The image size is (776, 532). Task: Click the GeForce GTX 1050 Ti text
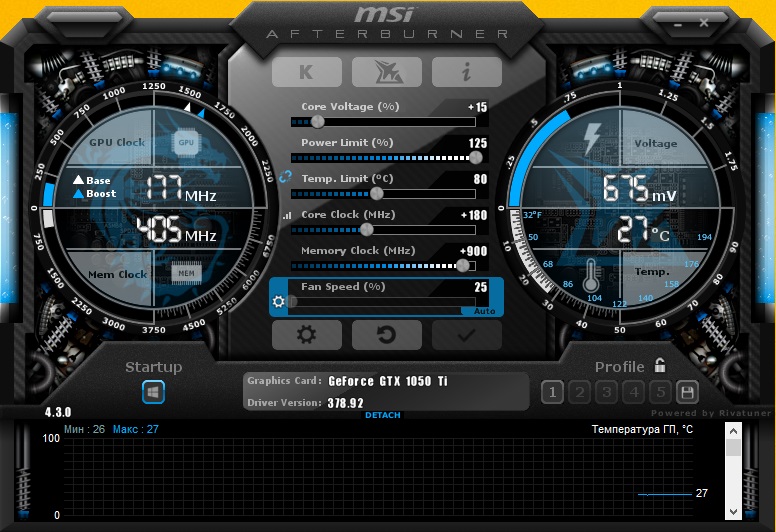pos(388,381)
